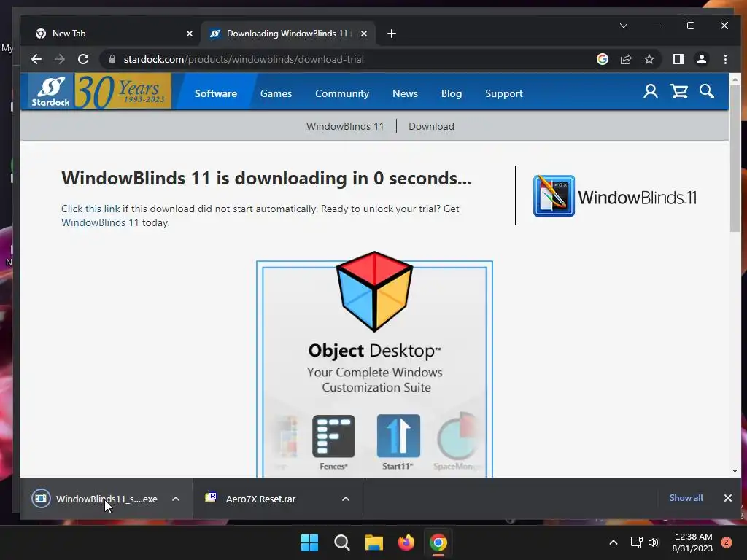
Task: Open File Explorer from taskbar
Action: click(x=374, y=542)
